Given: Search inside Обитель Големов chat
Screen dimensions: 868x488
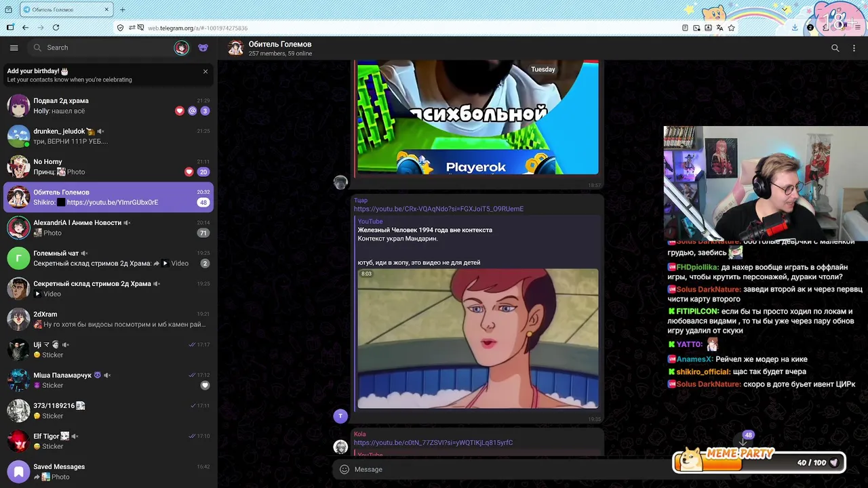Looking at the screenshot, I should 835,48.
